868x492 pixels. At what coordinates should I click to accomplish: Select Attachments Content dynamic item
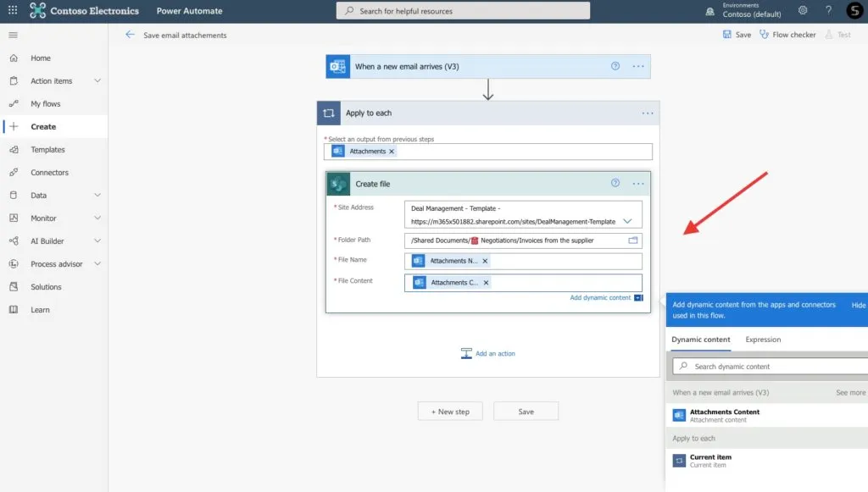(x=766, y=415)
